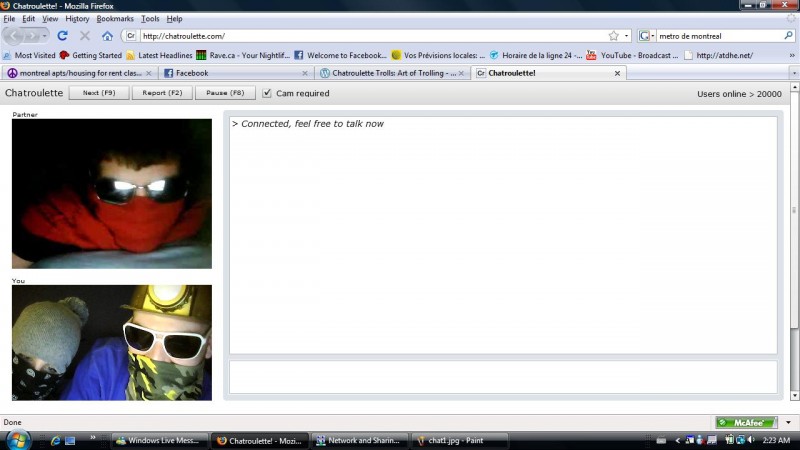Bookmark this page with the star icon
The image size is (800, 450).
coord(613,36)
